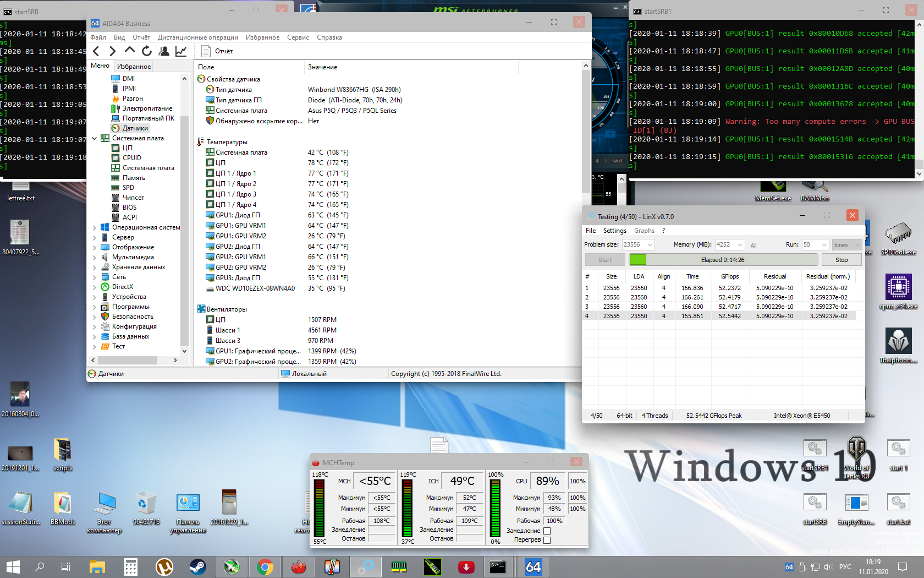Open volume control in system tray

[x=828, y=567]
